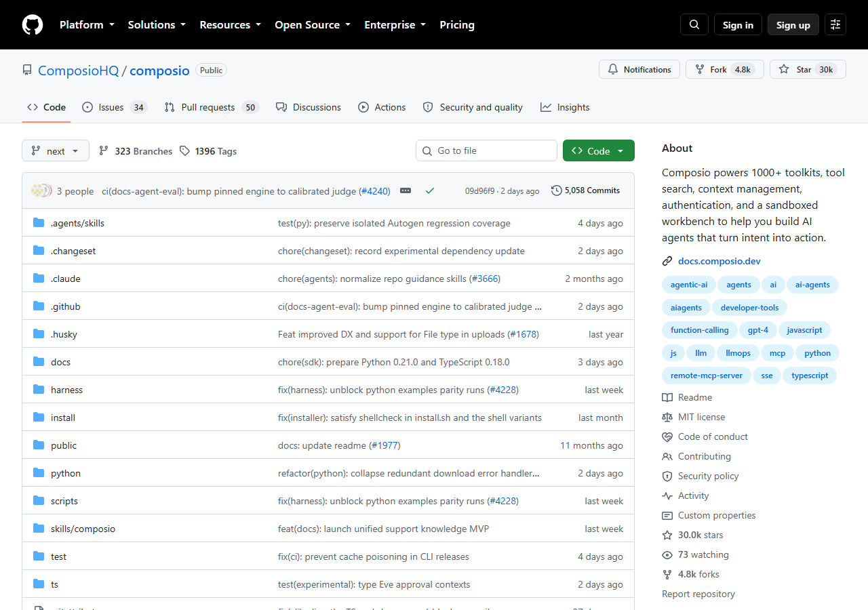Select the remote-mcp-server topic tag
868x610 pixels.
707,375
